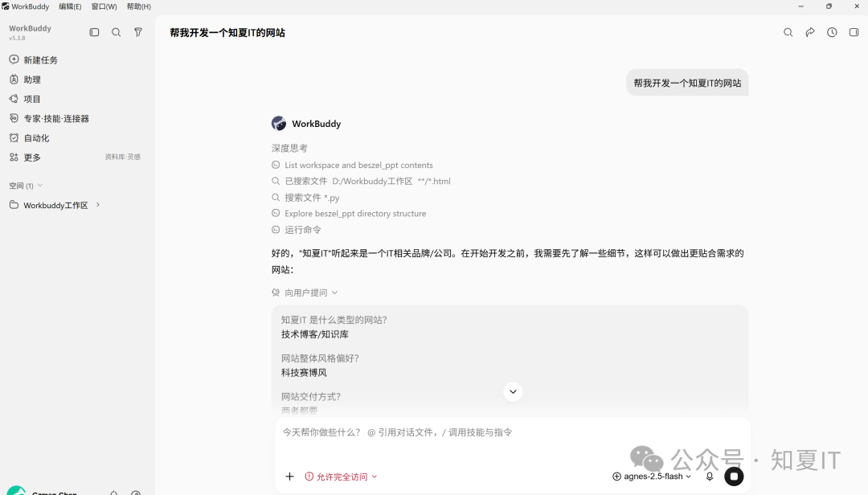The height and width of the screenshot is (495, 868).
Task: Open Explore beszel_ppt directory structure step
Action: tap(349, 213)
